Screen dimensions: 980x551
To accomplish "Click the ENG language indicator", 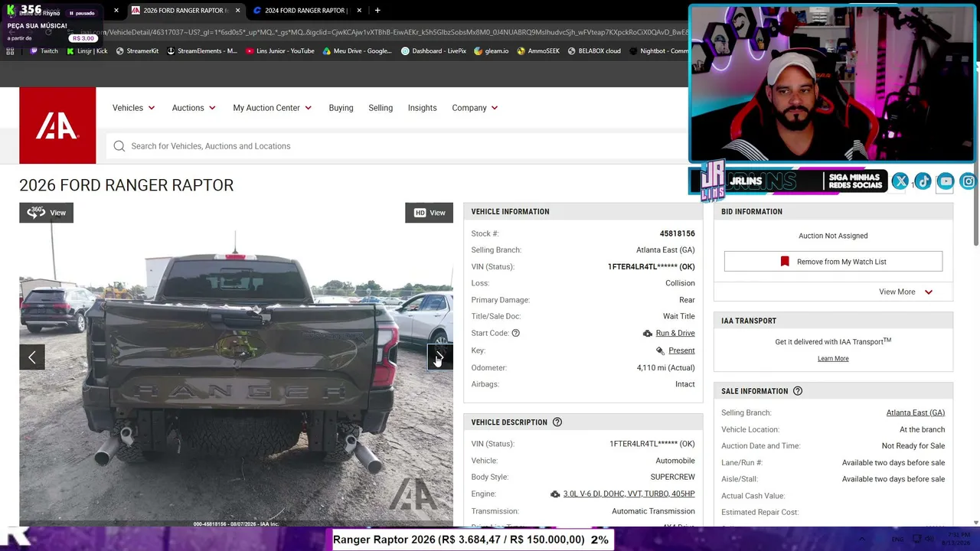I will pos(897,540).
